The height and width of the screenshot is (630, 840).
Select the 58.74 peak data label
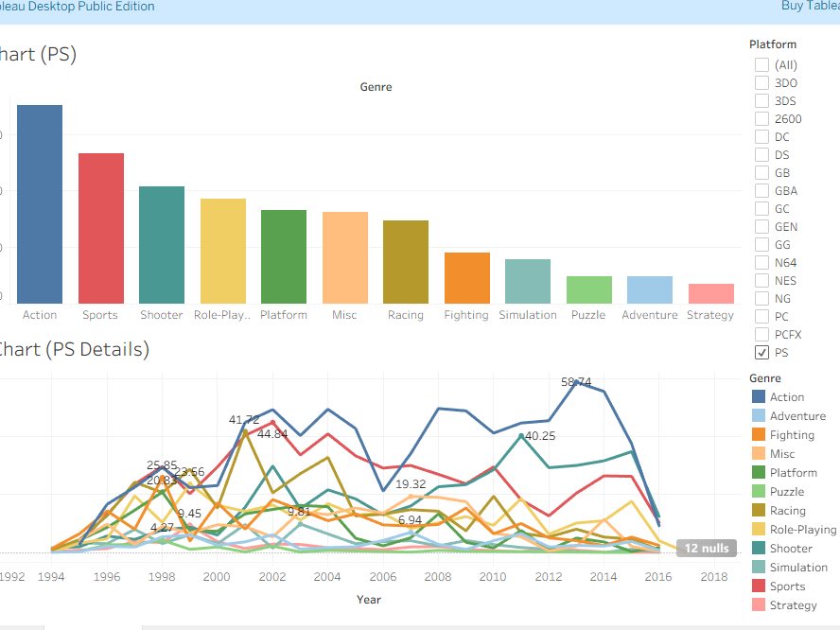(x=576, y=382)
